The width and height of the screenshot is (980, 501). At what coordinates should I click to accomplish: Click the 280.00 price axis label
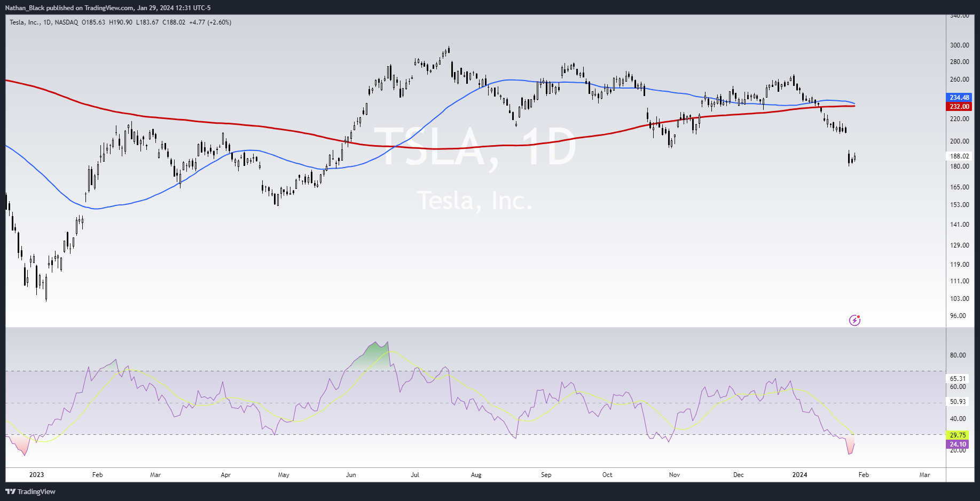(x=959, y=62)
